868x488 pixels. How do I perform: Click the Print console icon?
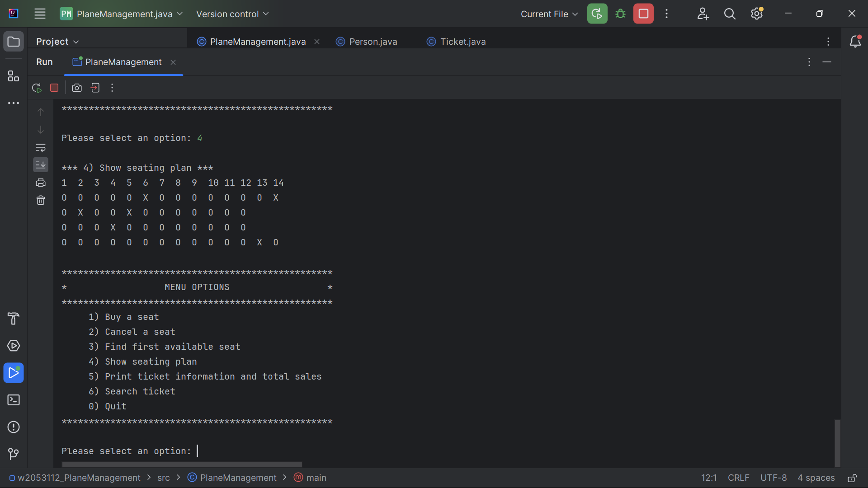click(41, 183)
